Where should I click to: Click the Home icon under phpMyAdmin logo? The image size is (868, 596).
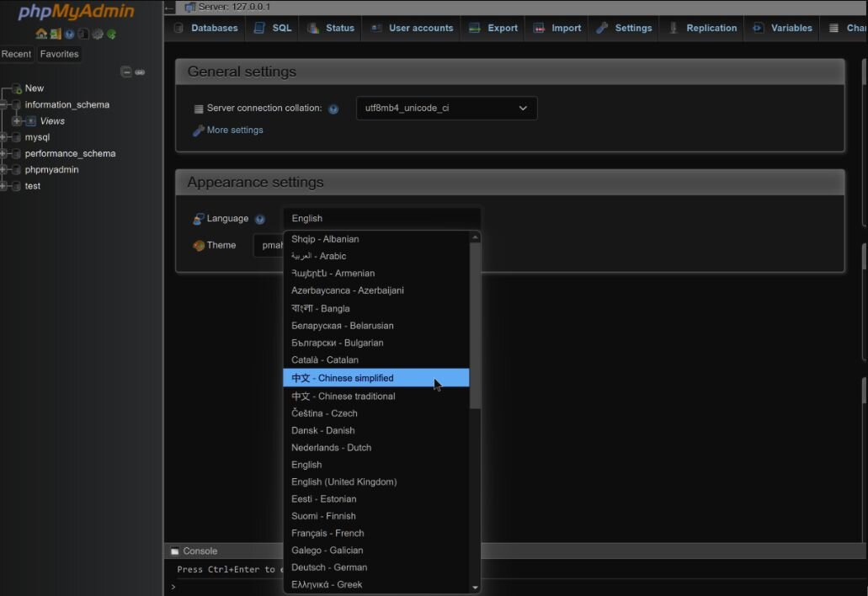pyautogui.click(x=41, y=35)
